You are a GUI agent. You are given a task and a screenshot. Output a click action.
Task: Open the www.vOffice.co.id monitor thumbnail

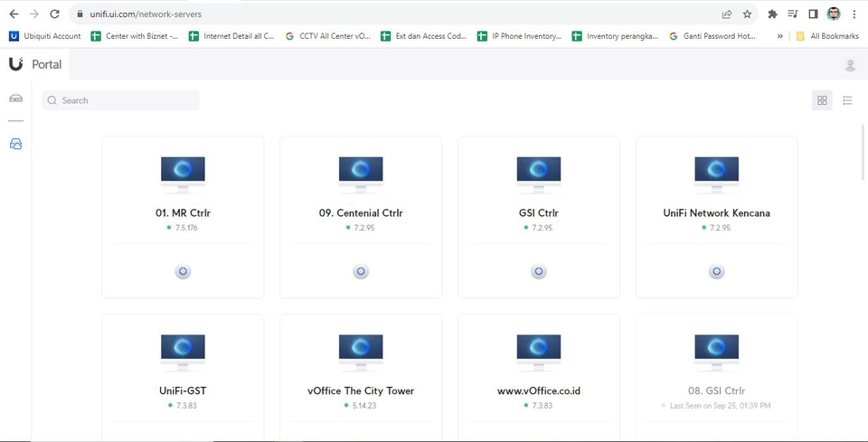click(539, 353)
